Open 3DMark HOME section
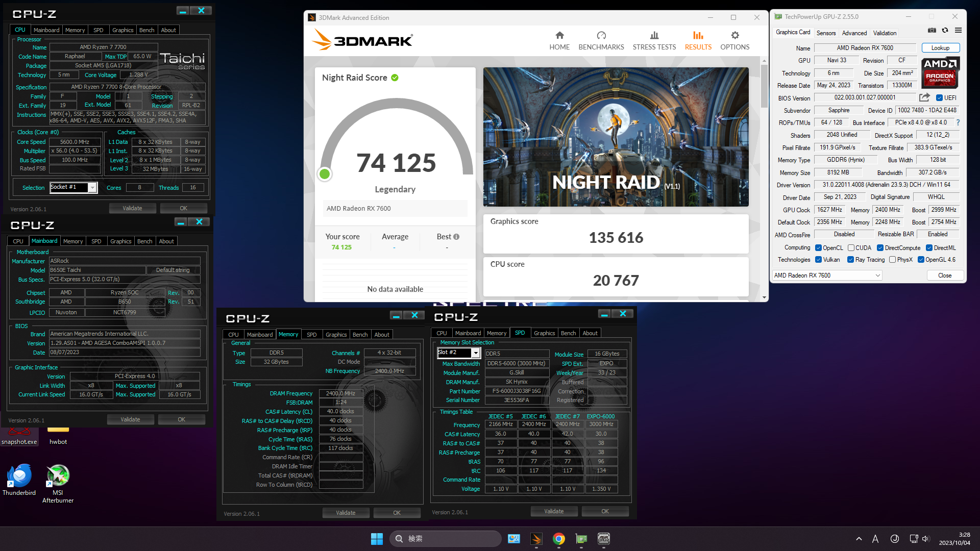Screen dimensions: 980x551 tap(559, 40)
